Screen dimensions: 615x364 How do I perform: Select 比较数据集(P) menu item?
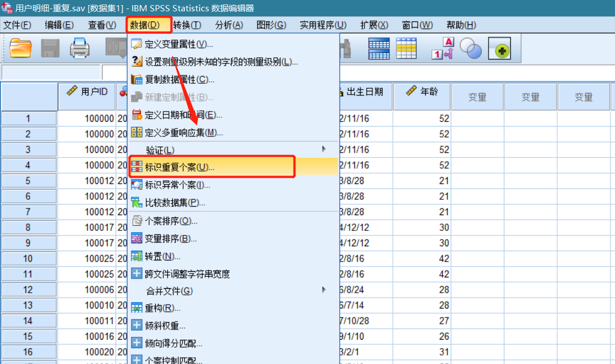tap(234, 203)
